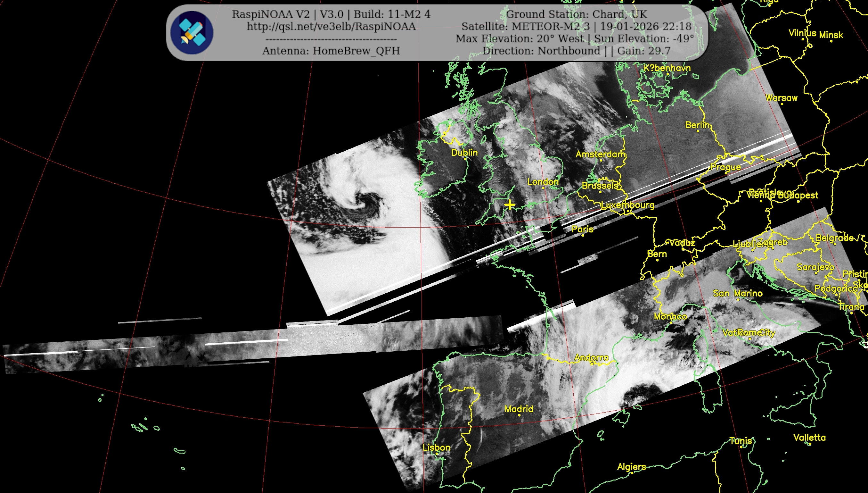Screen dimensions: 868x493
Task: Click the Valletta city label
Action: coord(809,438)
